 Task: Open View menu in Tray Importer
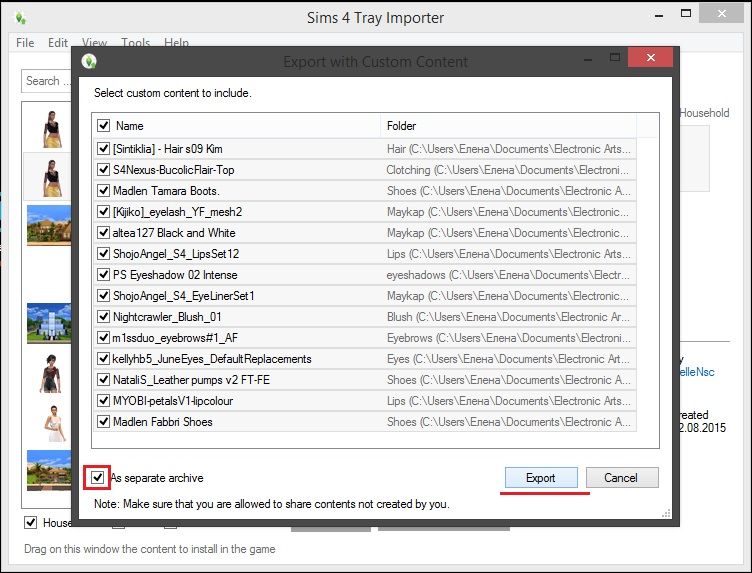(94, 43)
